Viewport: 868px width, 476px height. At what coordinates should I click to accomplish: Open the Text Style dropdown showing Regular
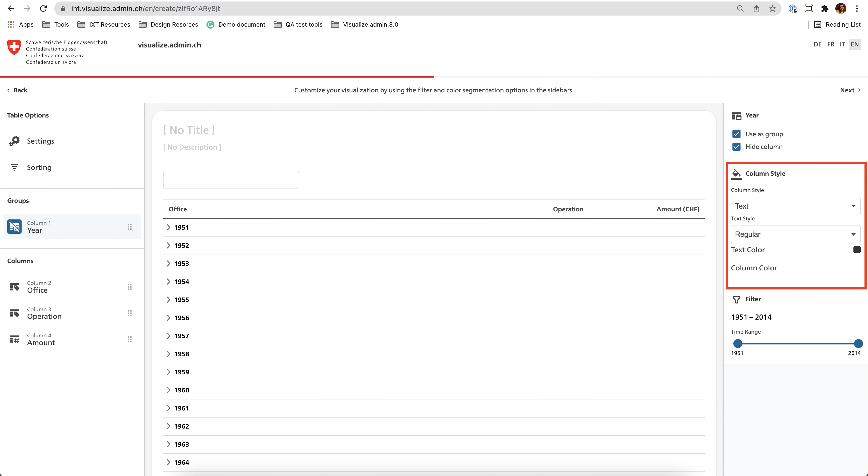795,234
